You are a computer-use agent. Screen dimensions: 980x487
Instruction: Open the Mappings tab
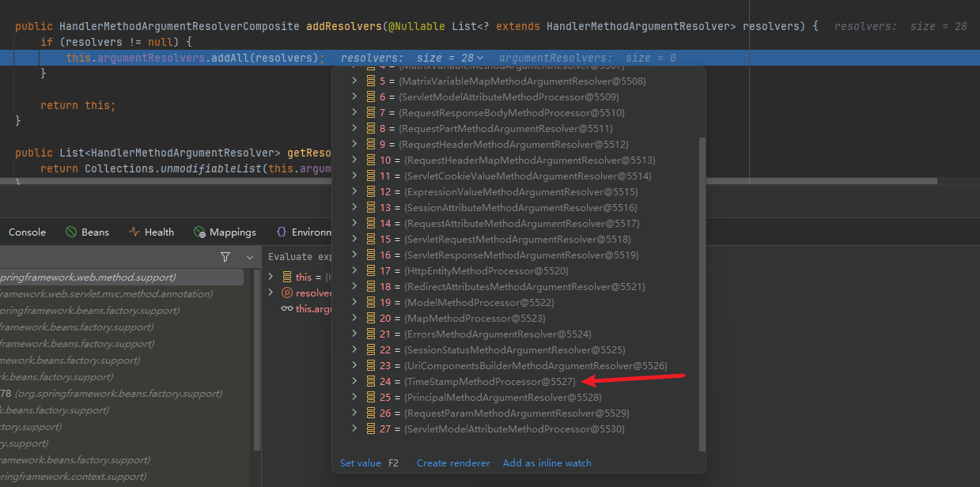pyautogui.click(x=233, y=232)
